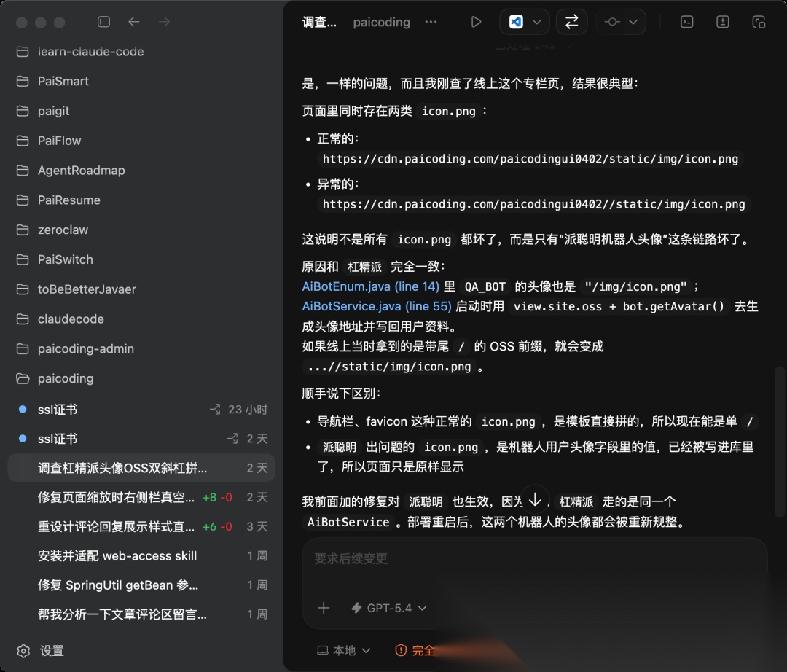The image size is (787, 672).
Task: Click the diff review panel icon
Action: (x=723, y=22)
